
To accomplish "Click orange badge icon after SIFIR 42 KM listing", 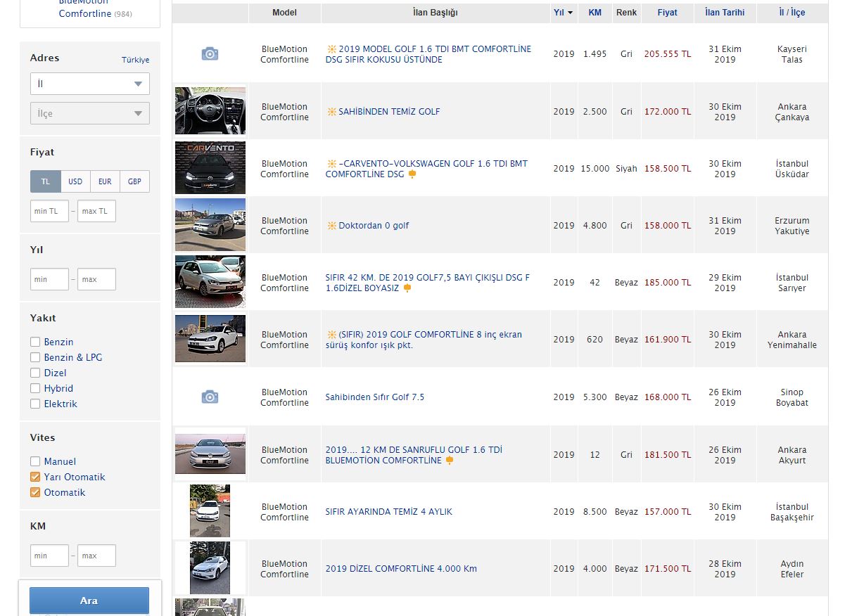I will coord(407,288).
